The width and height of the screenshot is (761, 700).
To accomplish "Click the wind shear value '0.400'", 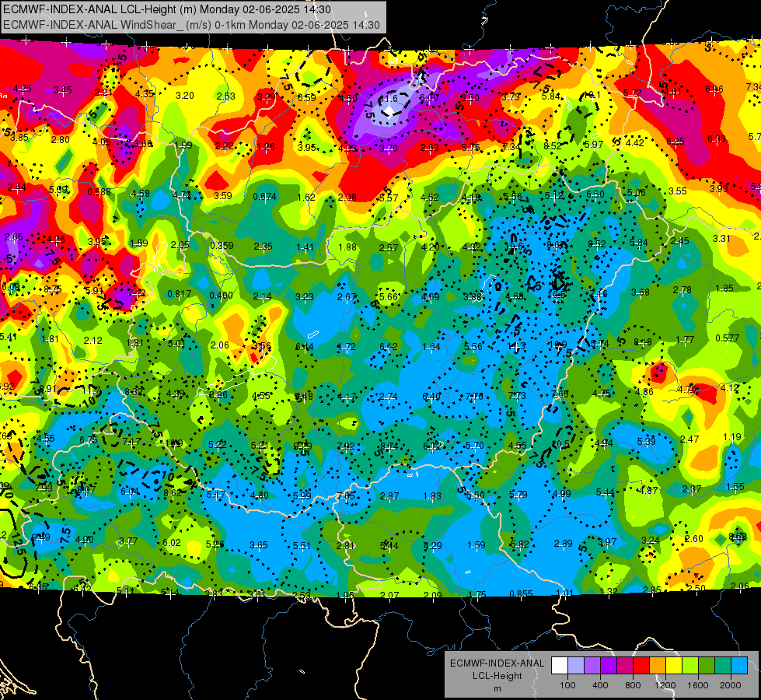I will [222, 296].
